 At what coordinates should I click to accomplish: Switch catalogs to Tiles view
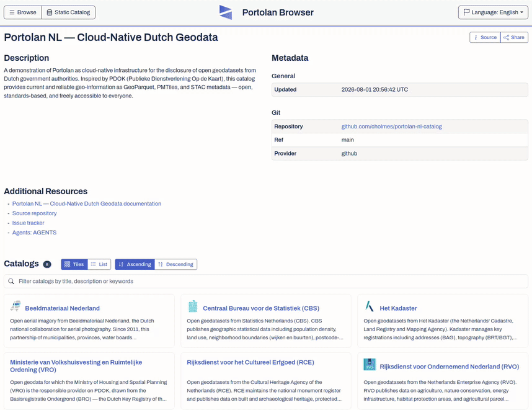pos(74,264)
